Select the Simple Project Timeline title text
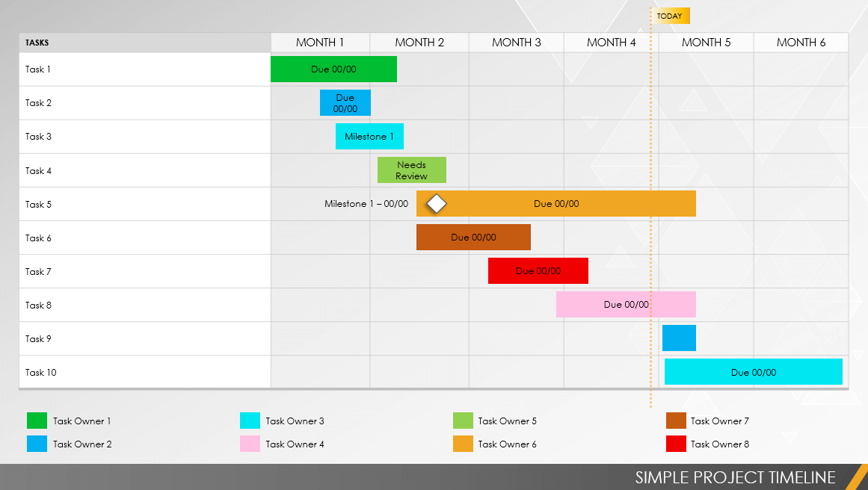 click(x=735, y=477)
